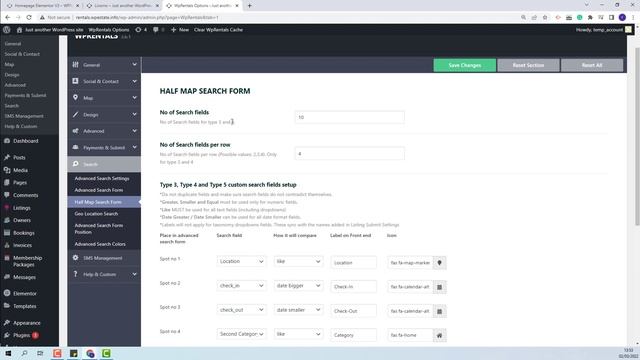The image size is (640, 360).
Task: Open Appearance in WordPress sidebar
Action: click(x=27, y=323)
